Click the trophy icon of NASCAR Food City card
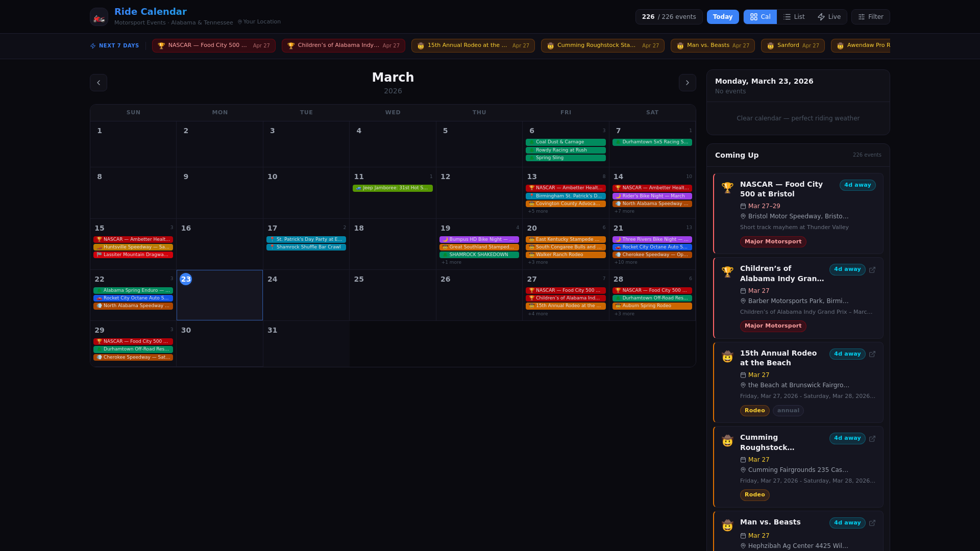 click(727, 187)
